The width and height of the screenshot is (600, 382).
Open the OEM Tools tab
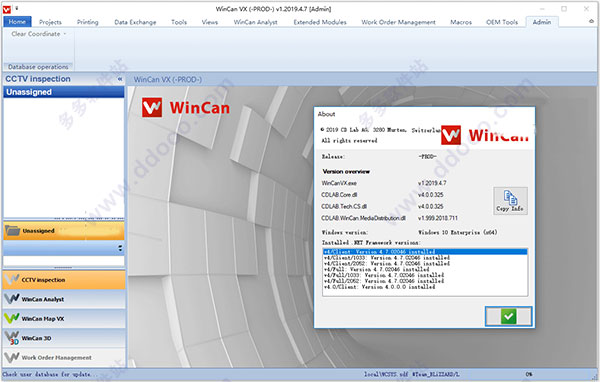502,22
